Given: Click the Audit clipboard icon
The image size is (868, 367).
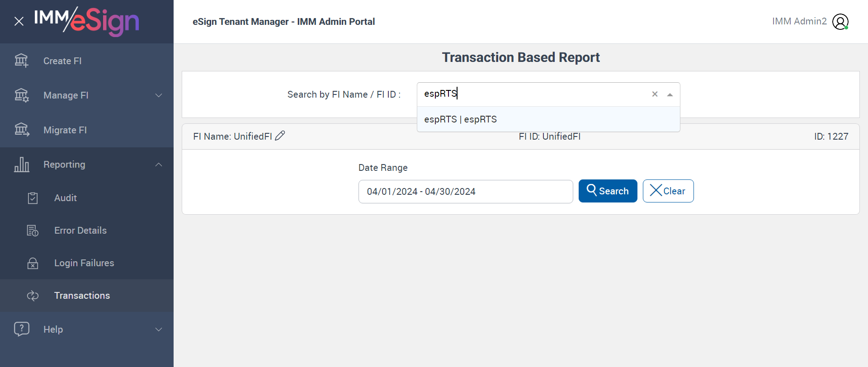Looking at the screenshot, I should point(33,198).
